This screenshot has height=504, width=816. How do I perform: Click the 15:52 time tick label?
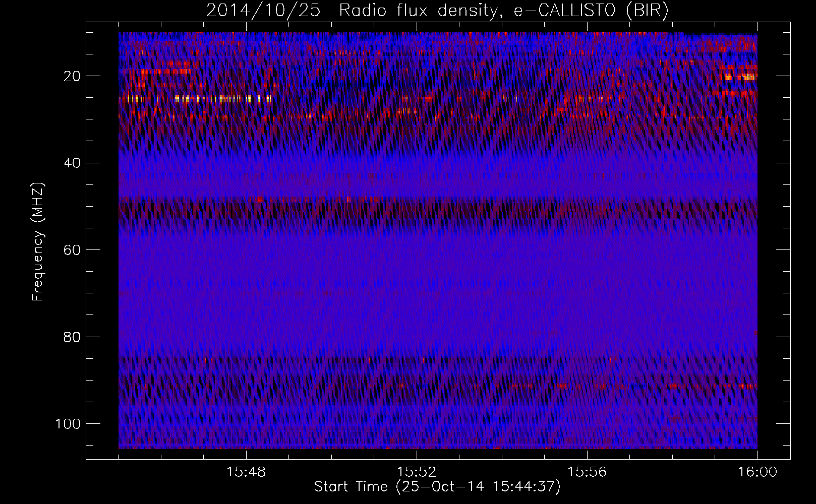(417, 472)
